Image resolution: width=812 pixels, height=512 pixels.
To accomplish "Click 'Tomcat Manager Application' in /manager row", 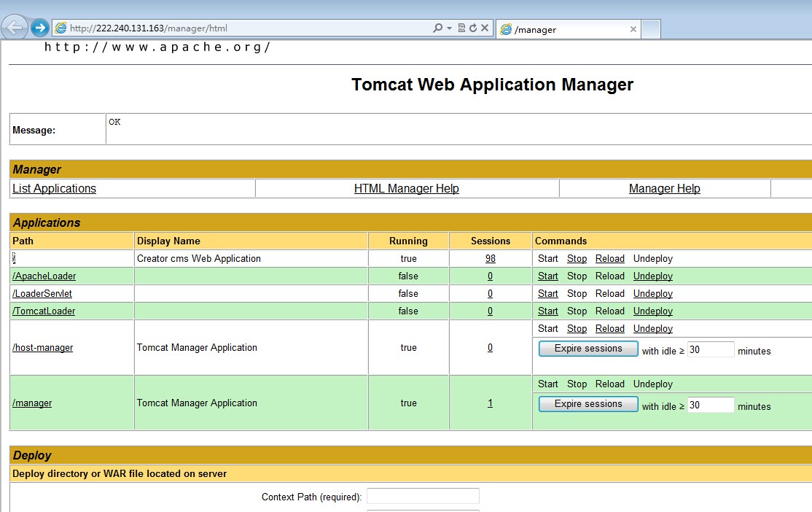I will [x=197, y=403].
